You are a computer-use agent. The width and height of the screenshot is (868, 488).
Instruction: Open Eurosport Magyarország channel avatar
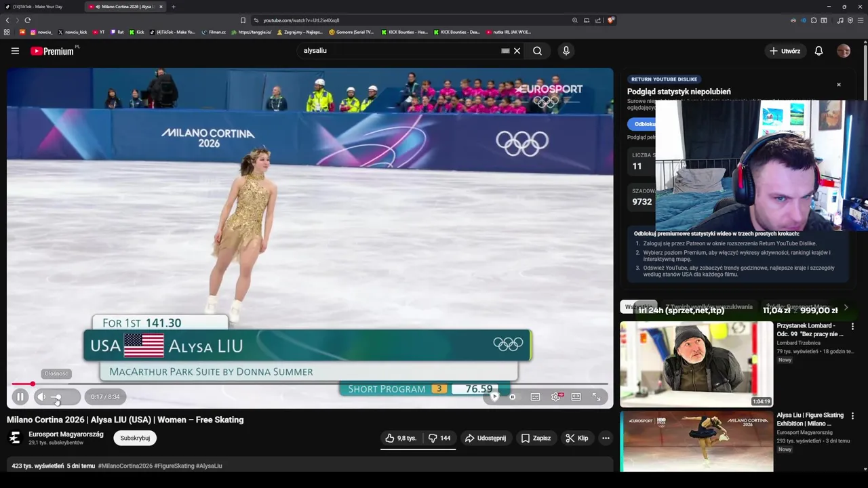pyautogui.click(x=14, y=438)
